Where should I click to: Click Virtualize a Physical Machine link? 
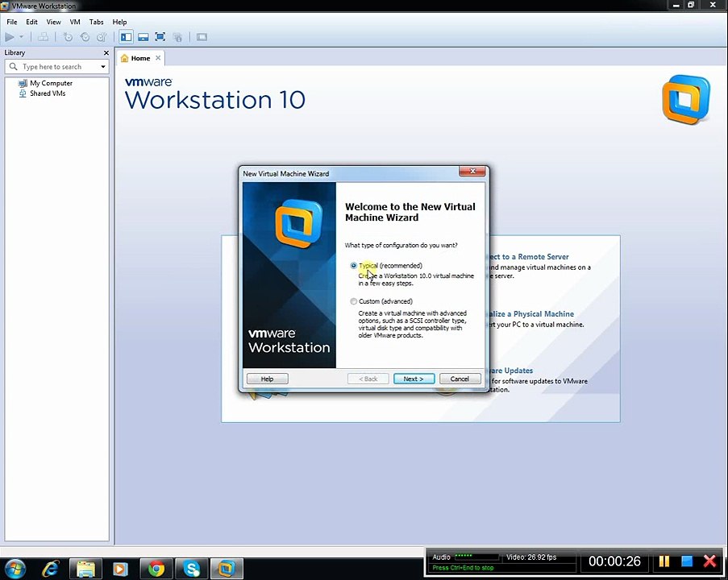tap(530, 313)
